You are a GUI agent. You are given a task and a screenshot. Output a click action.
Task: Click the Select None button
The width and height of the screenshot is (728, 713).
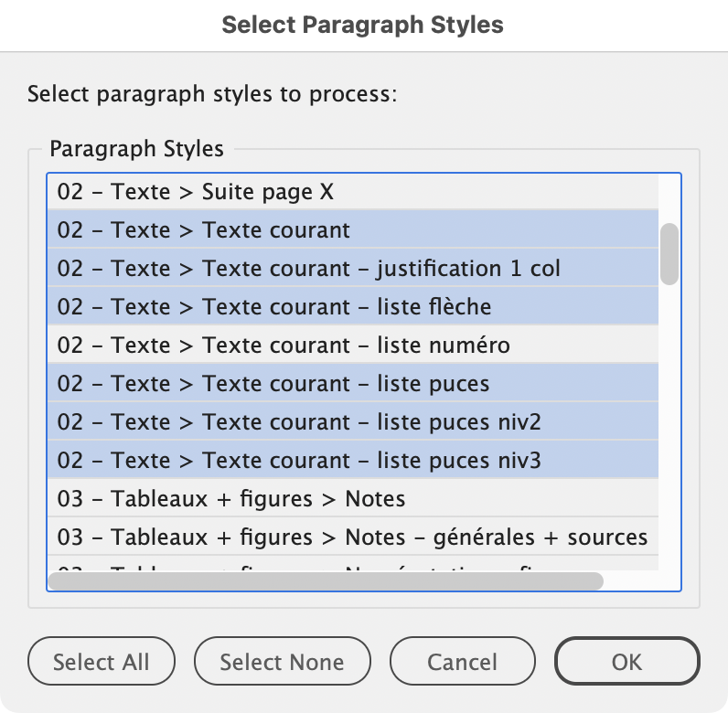point(282,662)
